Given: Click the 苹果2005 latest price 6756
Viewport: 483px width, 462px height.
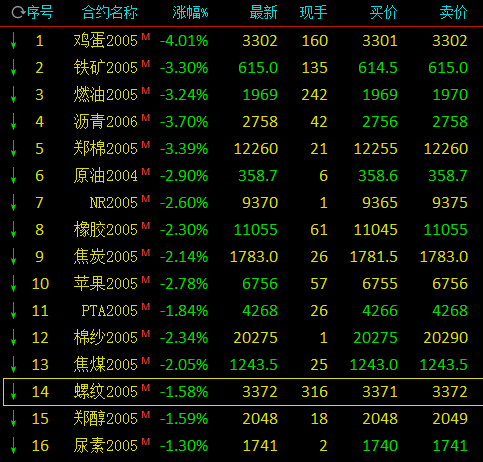Looking at the screenshot, I should [x=260, y=284].
